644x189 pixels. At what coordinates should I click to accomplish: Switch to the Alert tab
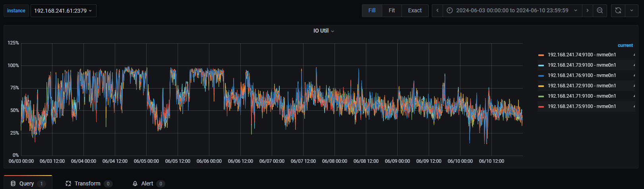click(147, 183)
